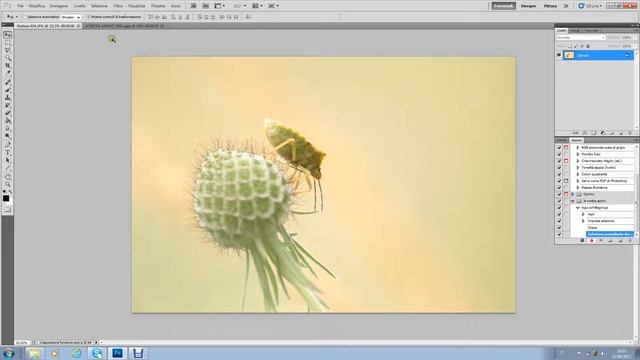Open the screen mode dropdown in application bar
640x360 pixels.
273,6
